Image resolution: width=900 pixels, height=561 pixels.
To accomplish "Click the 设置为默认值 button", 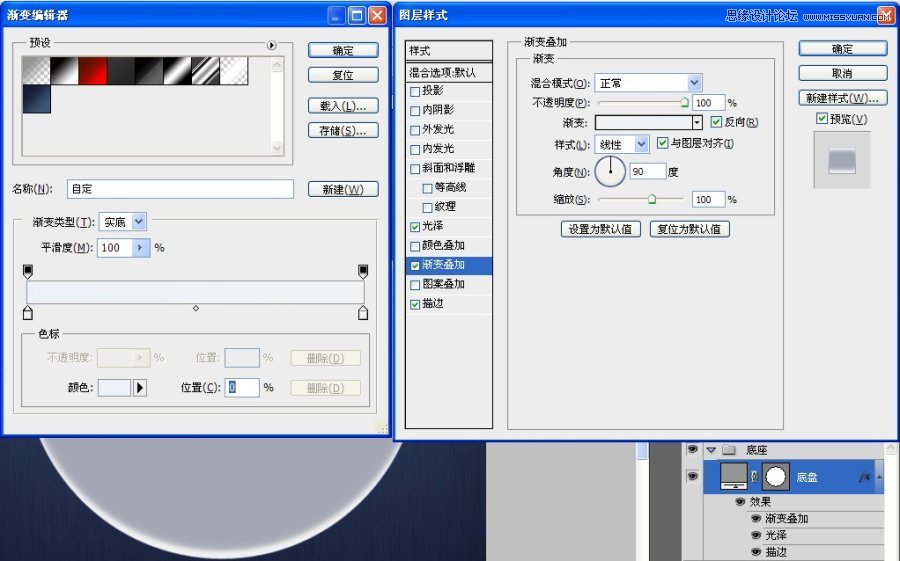I will (601, 229).
